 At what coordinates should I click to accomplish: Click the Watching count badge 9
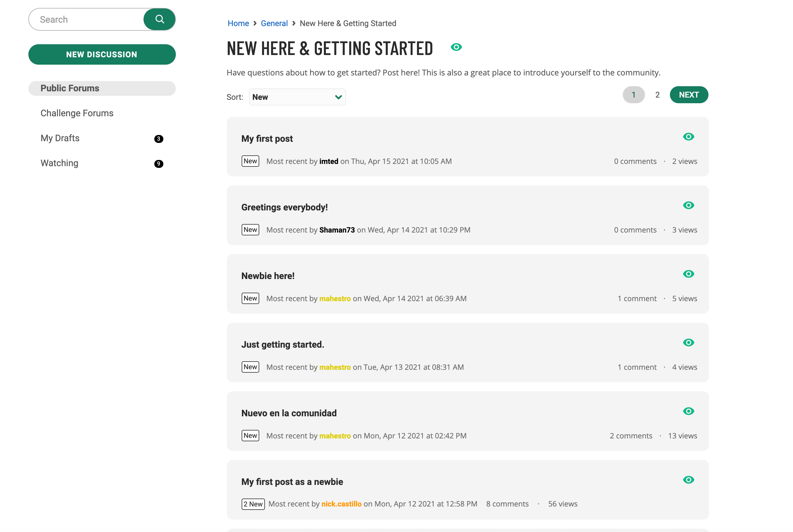[159, 164]
